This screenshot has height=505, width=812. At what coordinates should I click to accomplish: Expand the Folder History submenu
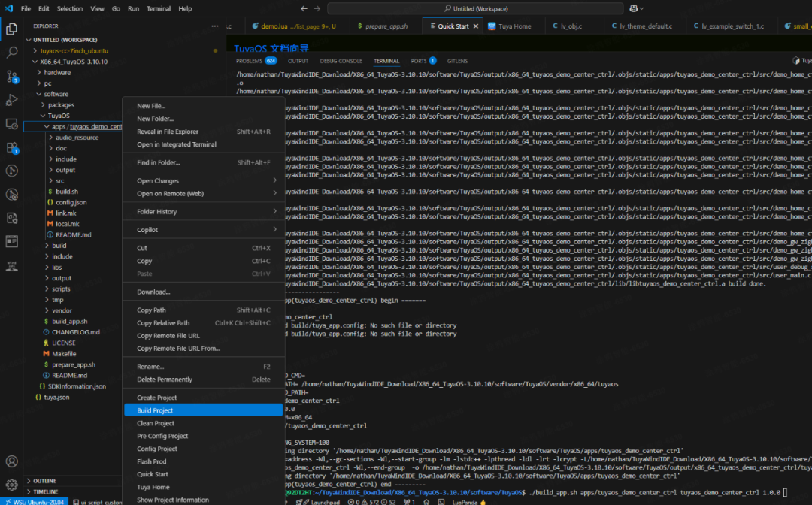pos(204,212)
